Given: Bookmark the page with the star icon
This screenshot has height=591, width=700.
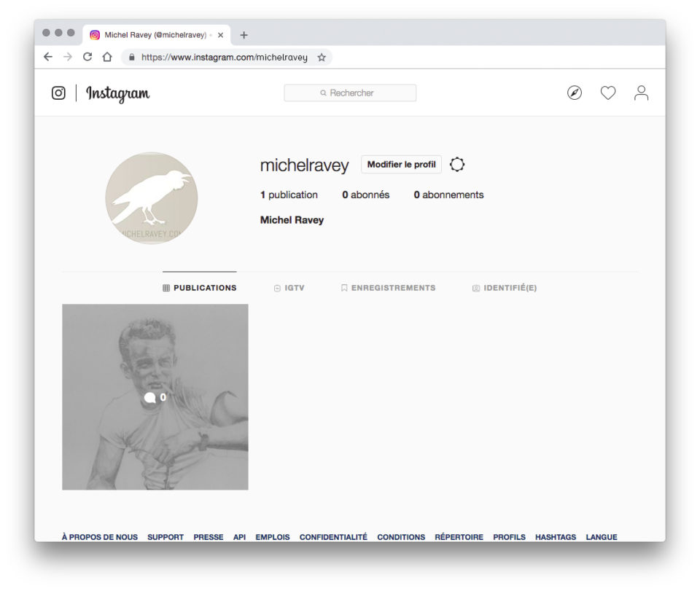Looking at the screenshot, I should click(322, 58).
